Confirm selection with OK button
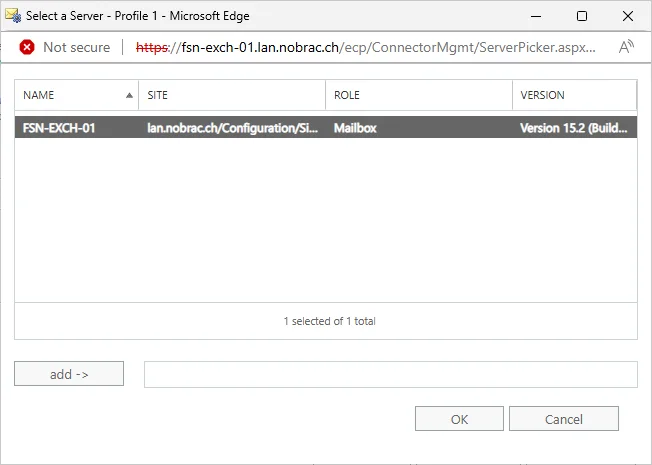This screenshot has width=652, height=465. [x=459, y=419]
